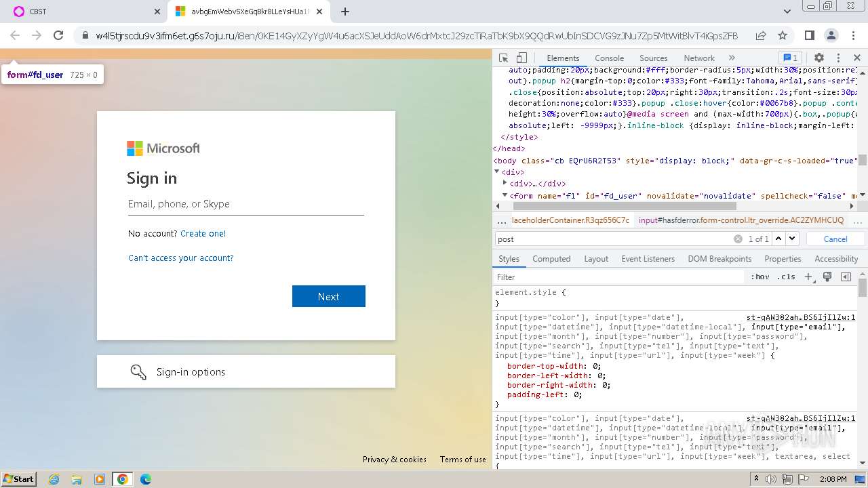Open DevTools settings gear
This screenshot has height=488, width=868.
(x=819, y=58)
